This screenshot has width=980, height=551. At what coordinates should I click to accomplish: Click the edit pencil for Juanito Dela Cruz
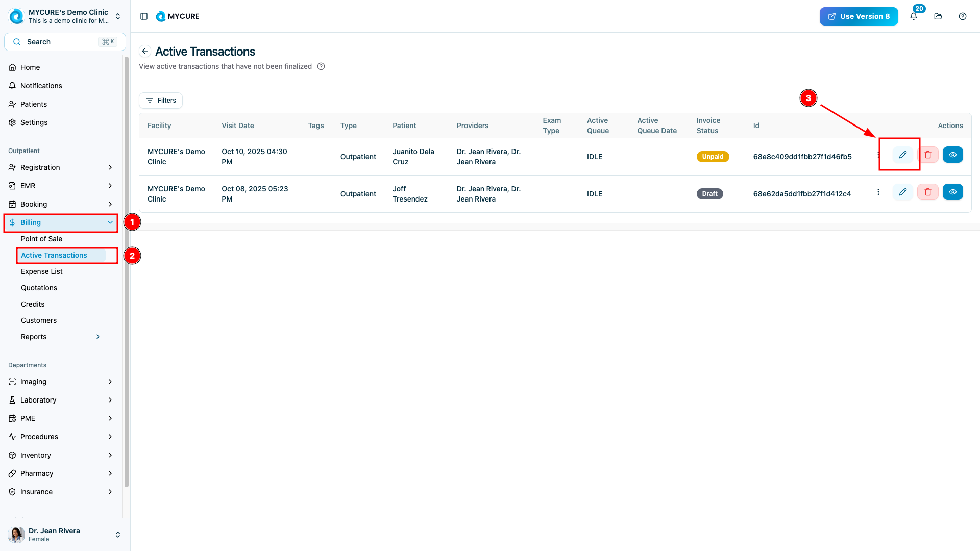point(902,155)
